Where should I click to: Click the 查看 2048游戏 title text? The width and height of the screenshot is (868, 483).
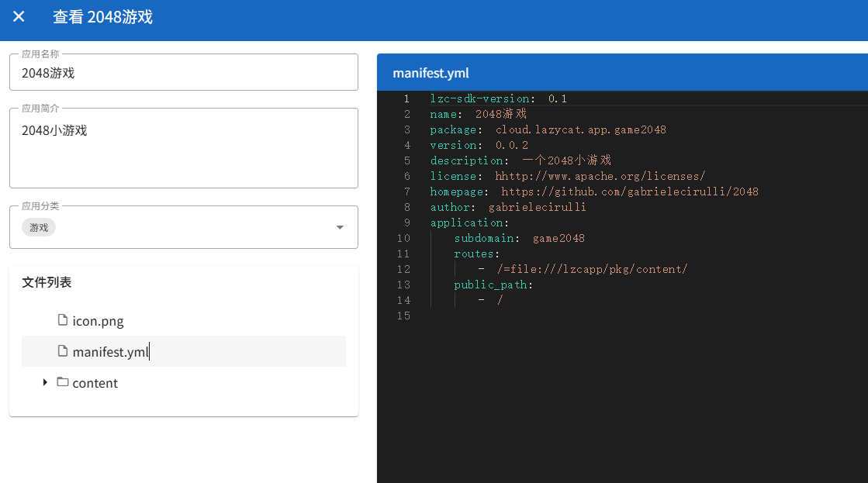click(102, 17)
